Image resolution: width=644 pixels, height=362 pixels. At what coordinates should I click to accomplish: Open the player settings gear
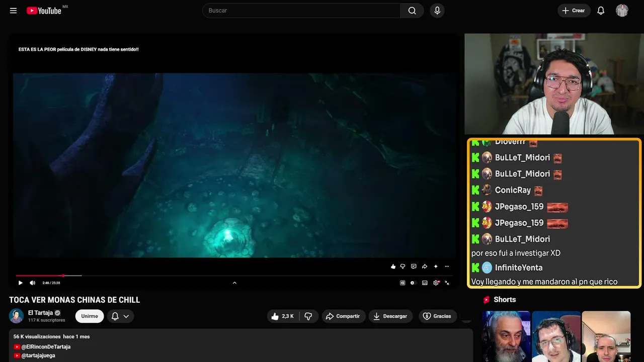pos(436,283)
